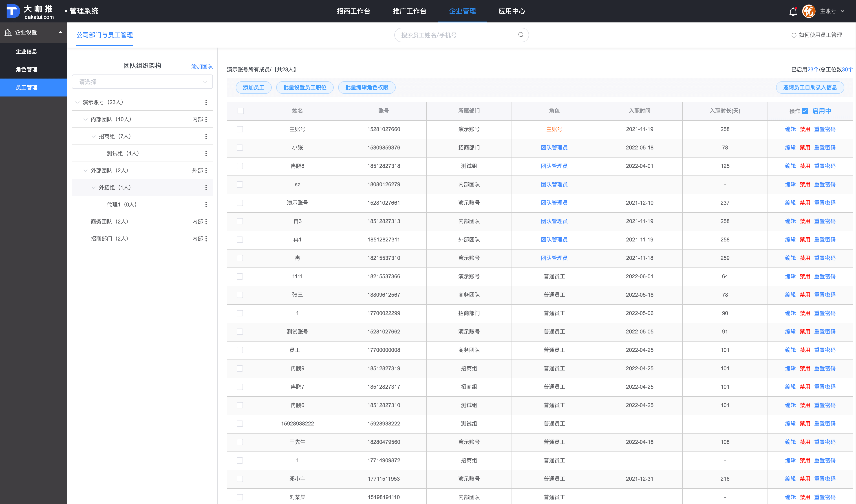
Task: Open the 请选择 team dropdown
Action: pos(142,82)
